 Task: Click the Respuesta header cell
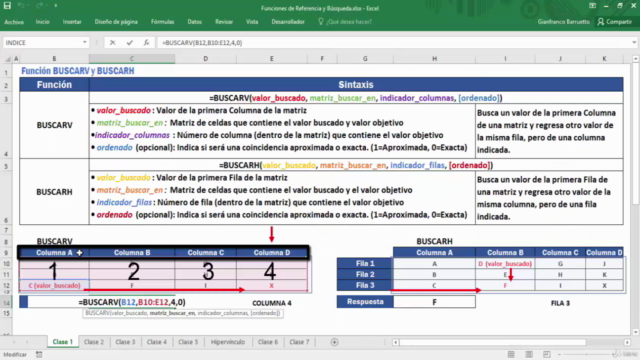(x=365, y=302)
